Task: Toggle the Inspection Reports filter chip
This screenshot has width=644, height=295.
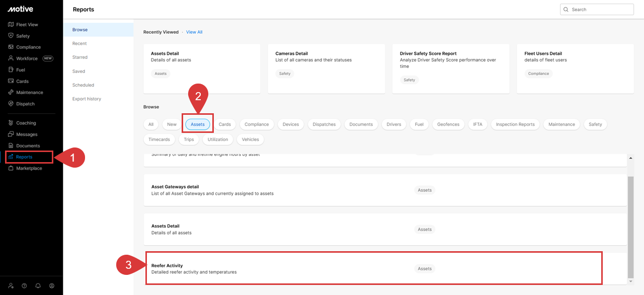Action: (515, 124)
